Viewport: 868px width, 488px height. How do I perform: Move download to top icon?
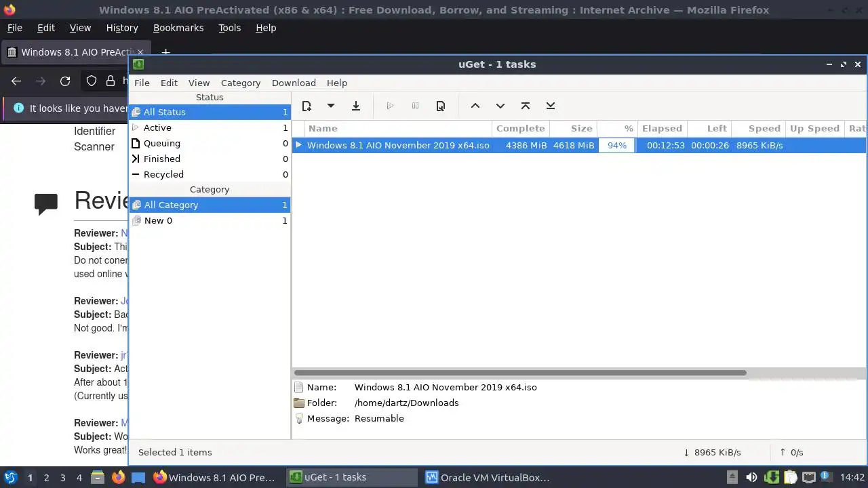point(526,106)
